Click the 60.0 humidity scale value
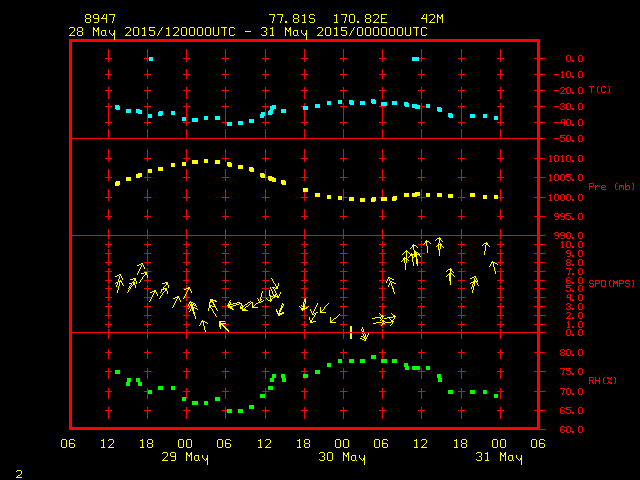 (x=571, y=429)
